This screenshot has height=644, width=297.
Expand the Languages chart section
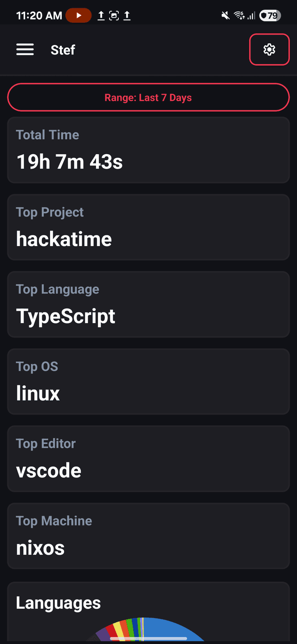pos(58,602)
